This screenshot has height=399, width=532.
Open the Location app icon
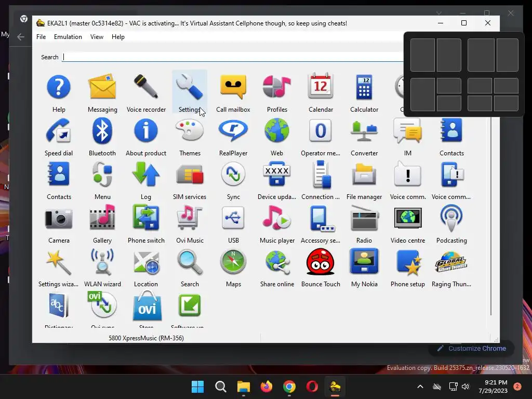coord(146,262)
